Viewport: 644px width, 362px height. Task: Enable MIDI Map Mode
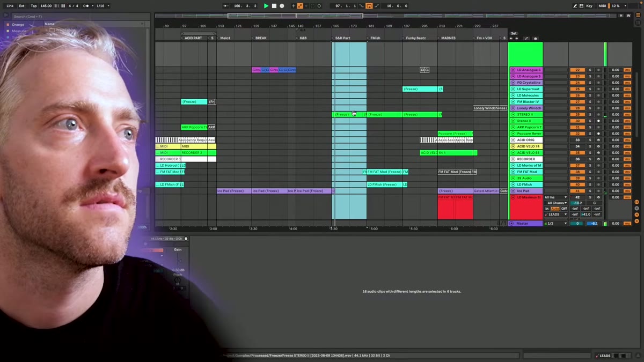tap(602, 6)
